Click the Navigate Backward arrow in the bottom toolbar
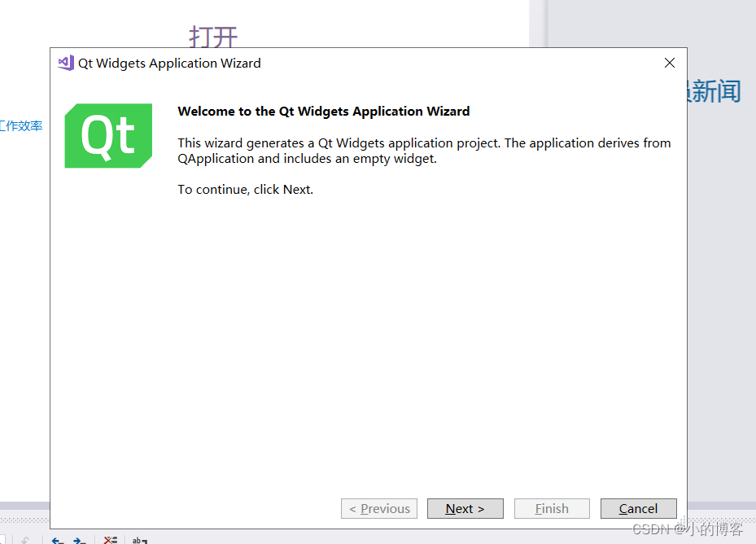The image size is (756, 544). 58,539
